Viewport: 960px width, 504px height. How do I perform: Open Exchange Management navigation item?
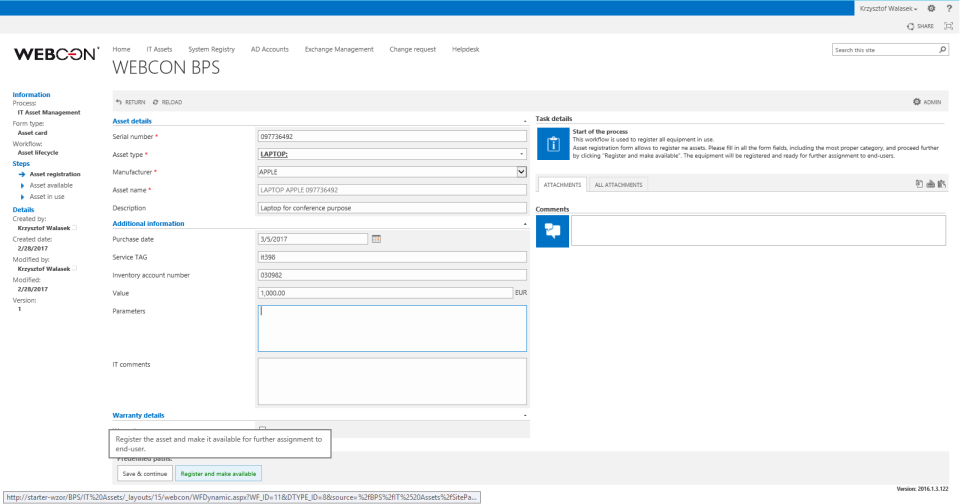point(339,50)
